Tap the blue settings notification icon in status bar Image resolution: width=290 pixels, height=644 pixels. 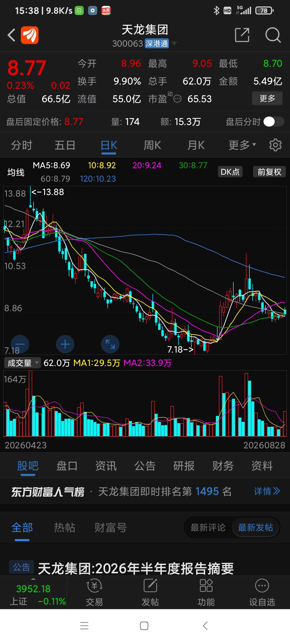click(x=93, y=10)
